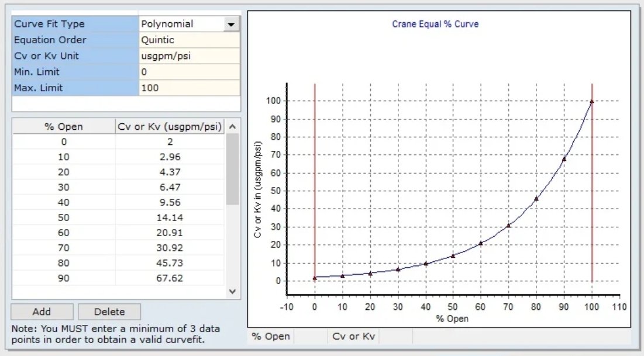The height and width of the screenshot is (356, 644).
Task: Select the cell with Cv value 45.73
Action: (170, 263)
